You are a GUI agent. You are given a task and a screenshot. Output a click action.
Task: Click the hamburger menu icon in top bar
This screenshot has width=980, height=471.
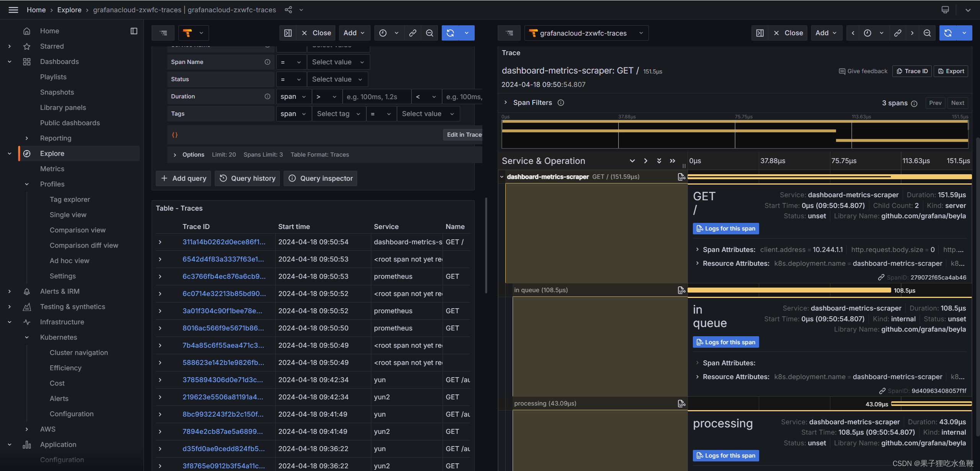coord(13,10)
